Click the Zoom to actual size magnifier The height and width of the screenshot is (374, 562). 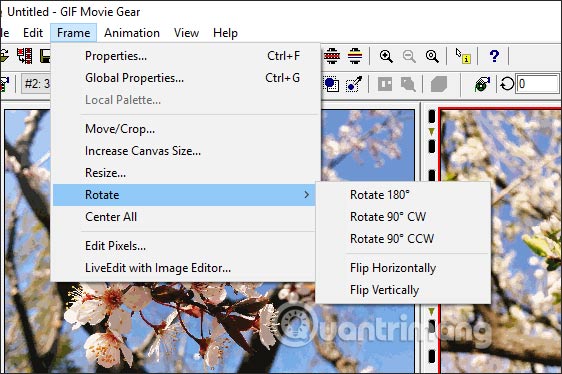[x=432, y=56]
